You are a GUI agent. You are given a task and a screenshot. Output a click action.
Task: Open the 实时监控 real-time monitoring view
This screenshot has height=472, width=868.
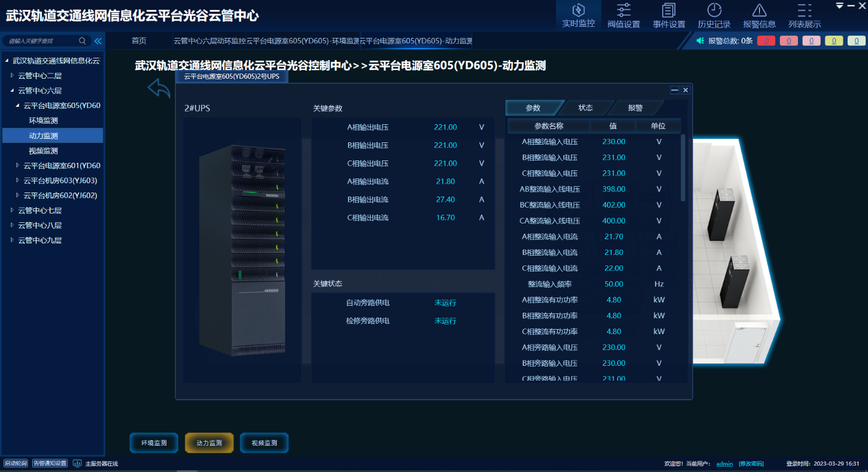click(578, 15)
